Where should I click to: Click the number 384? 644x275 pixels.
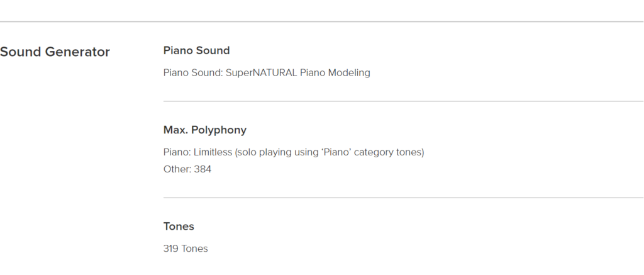coord(203,169)
